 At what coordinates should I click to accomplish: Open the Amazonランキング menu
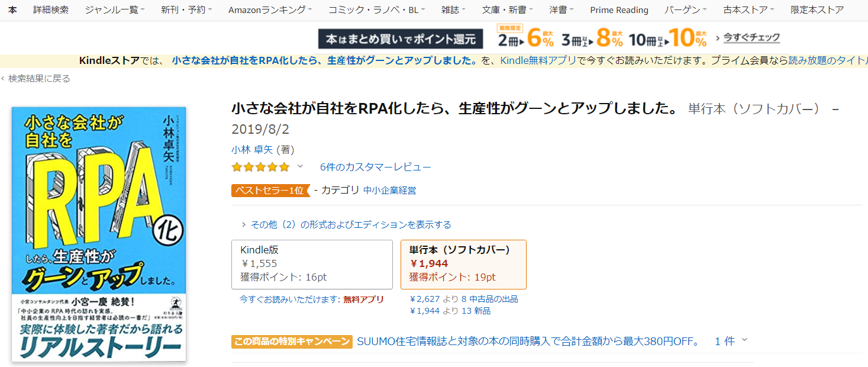coord(270,10)
